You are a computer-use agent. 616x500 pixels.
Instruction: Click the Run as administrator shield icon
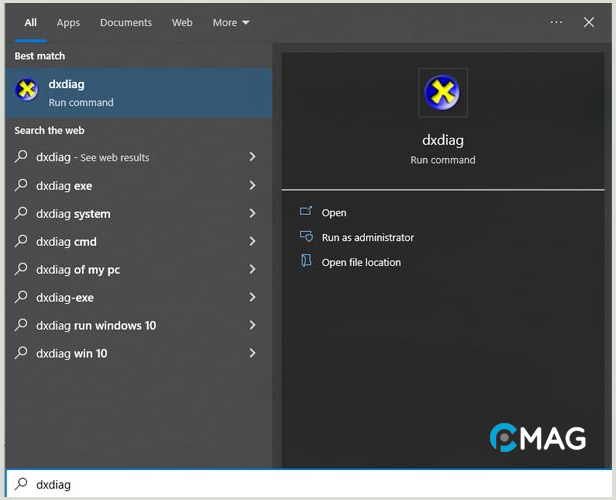(306, 237)
